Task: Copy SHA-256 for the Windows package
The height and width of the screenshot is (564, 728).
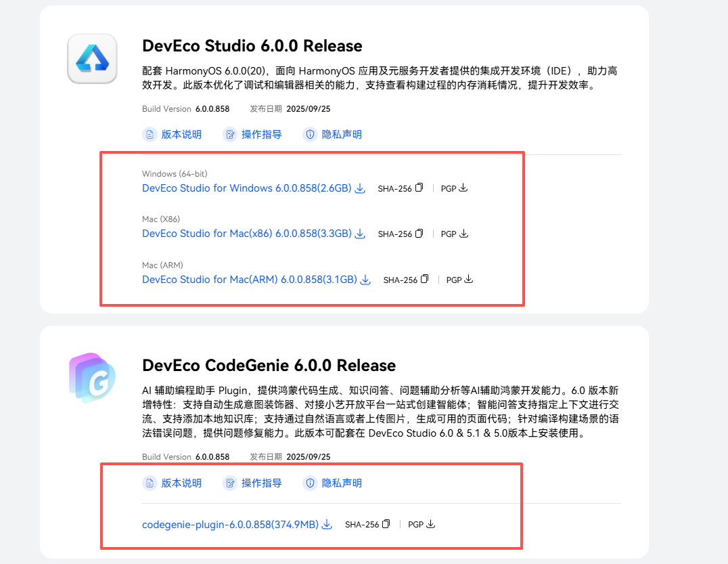Action: point(419,188)
